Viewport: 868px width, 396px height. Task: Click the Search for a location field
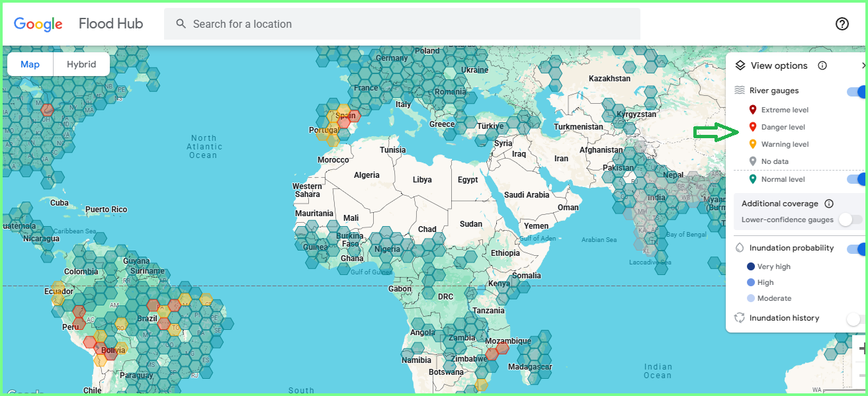[x=402, y=24]
